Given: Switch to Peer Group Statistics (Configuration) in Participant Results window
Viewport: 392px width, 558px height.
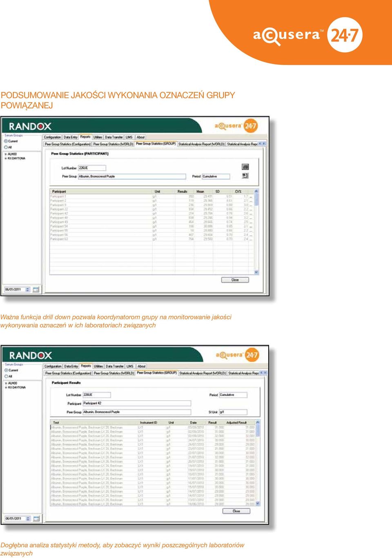Looking at the screenshot, I should coord(68,373).
